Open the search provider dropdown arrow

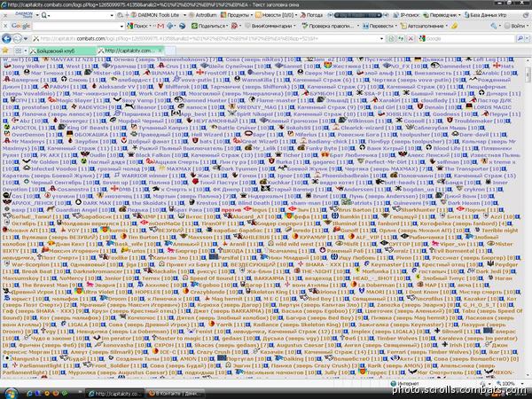tap(527, 39)
